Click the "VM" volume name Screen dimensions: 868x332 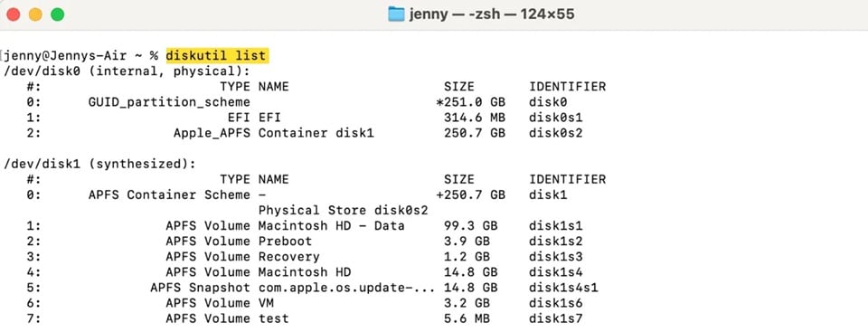(x=266, y=303)
